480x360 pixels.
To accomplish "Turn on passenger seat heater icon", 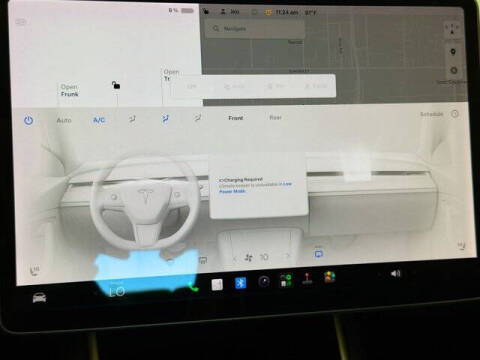I will coord(461,246).
